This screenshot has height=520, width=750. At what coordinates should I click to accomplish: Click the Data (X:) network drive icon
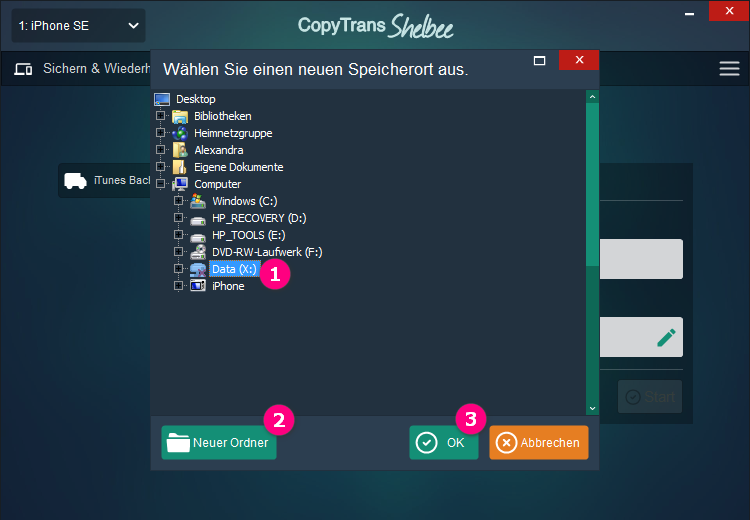tap(198, 269)
